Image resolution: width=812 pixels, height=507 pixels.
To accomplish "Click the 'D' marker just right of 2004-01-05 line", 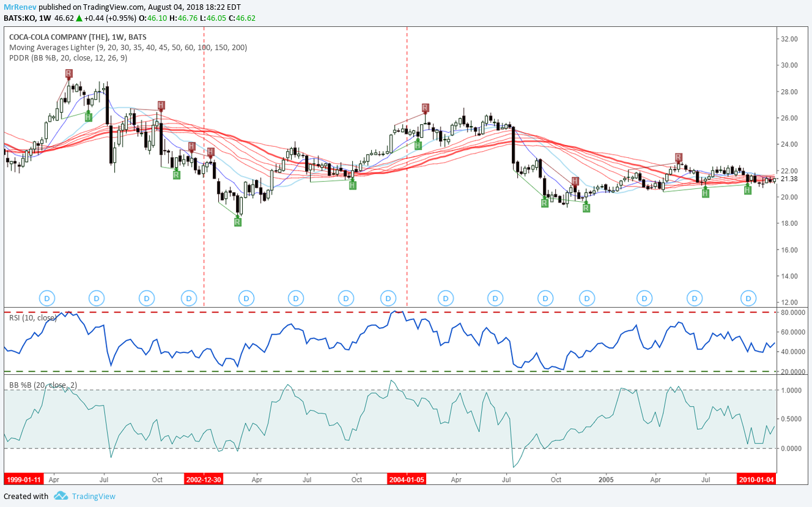I will [446, 298].
